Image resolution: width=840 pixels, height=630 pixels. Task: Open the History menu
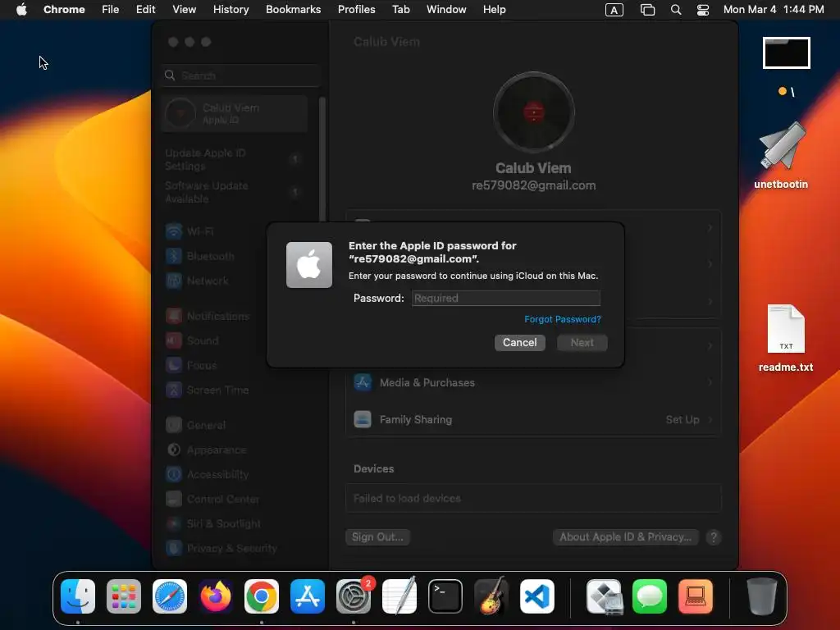tap(231, 9)
